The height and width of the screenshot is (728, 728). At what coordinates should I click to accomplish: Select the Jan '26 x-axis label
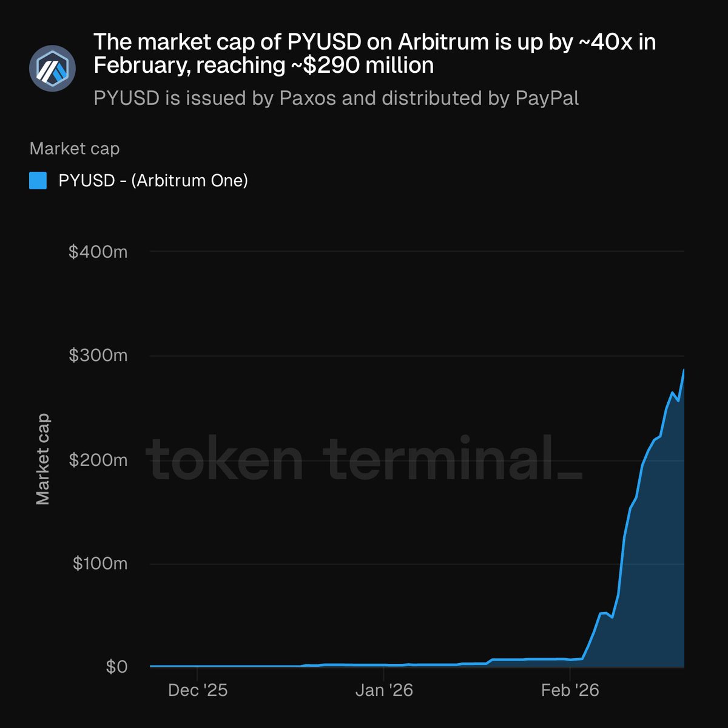point(384,690)
